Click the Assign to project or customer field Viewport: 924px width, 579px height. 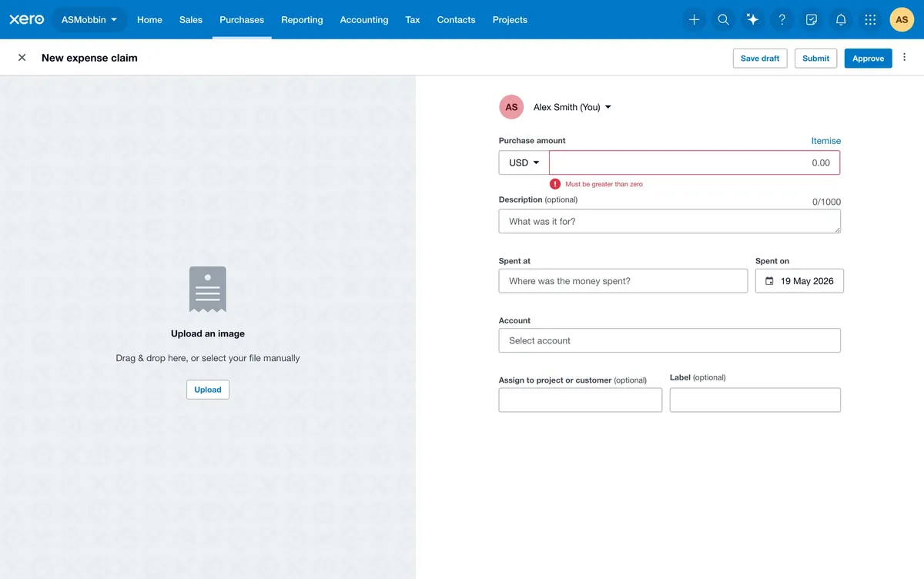click(581, 400)
